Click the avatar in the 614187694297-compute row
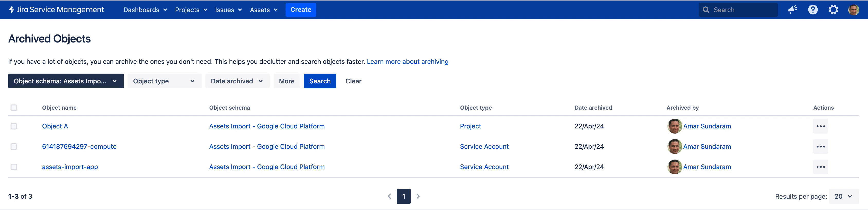The height and width of the screenshot is (210, 868). (x=675, y=147)
